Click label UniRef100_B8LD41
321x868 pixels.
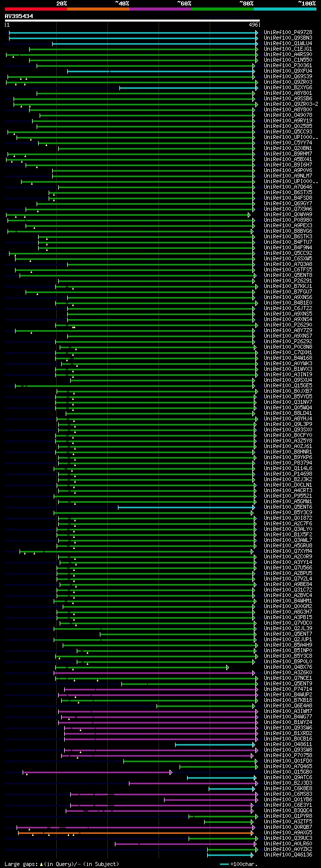288,413
